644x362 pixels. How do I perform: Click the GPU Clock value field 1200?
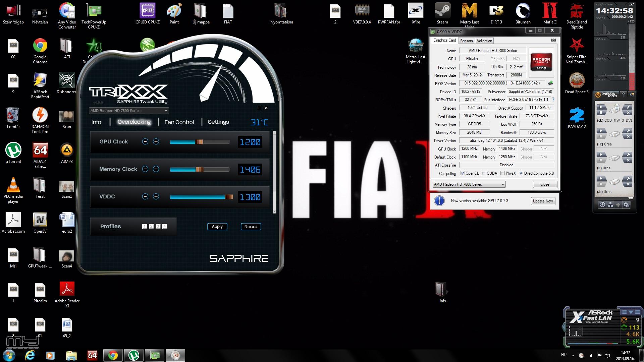click(250, 142)
